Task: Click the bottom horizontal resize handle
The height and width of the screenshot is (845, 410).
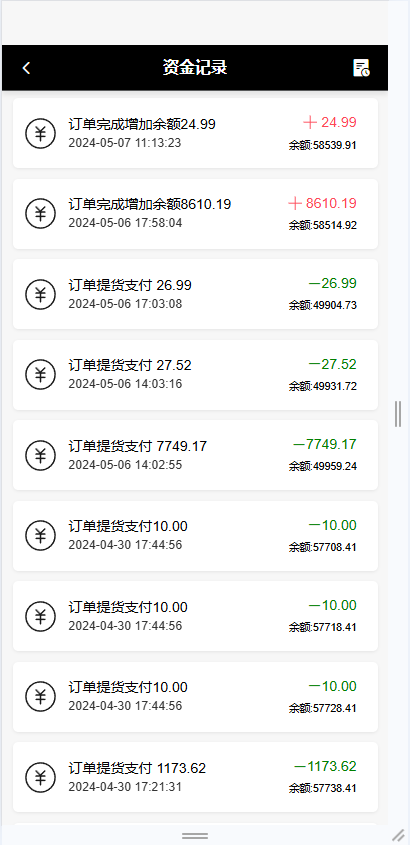Action: point(195,836)
